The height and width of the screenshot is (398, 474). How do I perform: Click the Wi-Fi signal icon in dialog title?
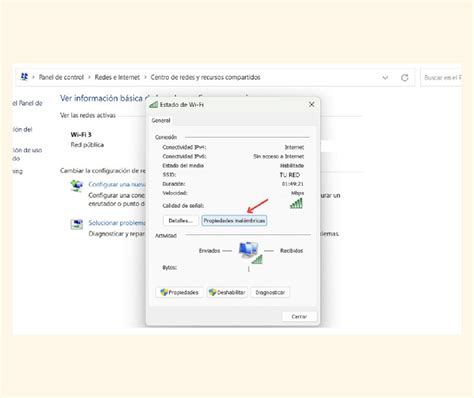pos(154,105)
